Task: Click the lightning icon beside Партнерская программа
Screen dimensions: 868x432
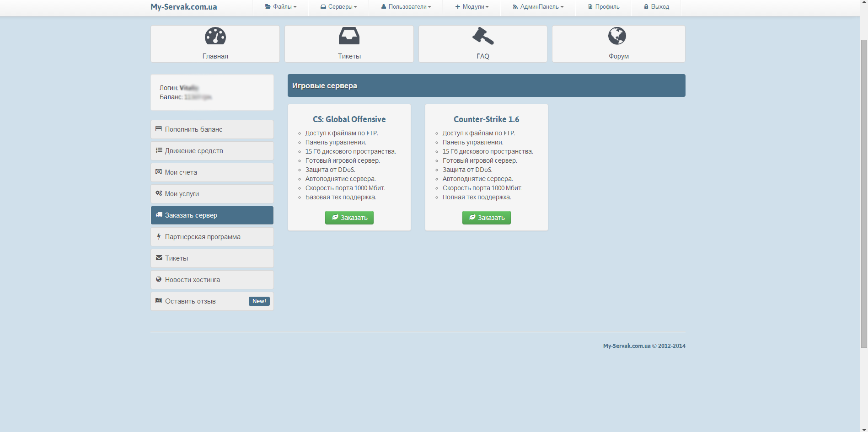Action: point(159,236)
